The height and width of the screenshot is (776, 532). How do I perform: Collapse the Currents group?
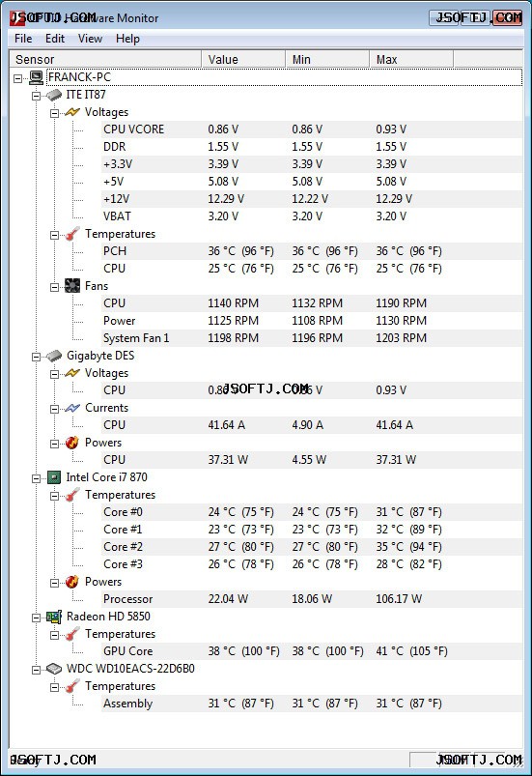[x=54, y=409]
